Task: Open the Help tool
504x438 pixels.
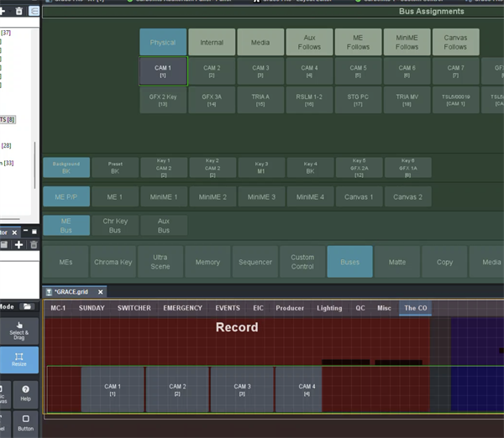Action: (x=25, y=393)
